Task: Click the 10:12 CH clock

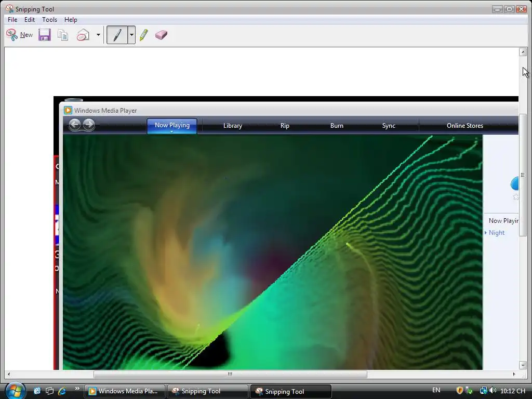Action: coord(513,391)
